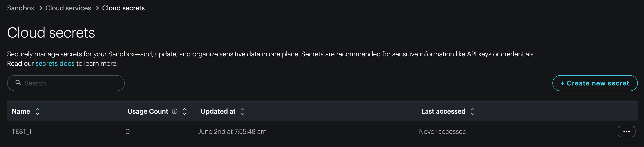
Task: Navigate to the Cloud services breadcrumb
Action: click(x=68, y=8)
